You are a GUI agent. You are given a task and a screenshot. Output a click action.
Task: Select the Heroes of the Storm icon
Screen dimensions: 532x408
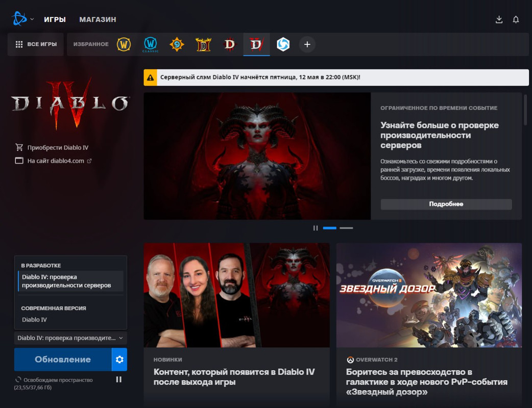point(283,44)
